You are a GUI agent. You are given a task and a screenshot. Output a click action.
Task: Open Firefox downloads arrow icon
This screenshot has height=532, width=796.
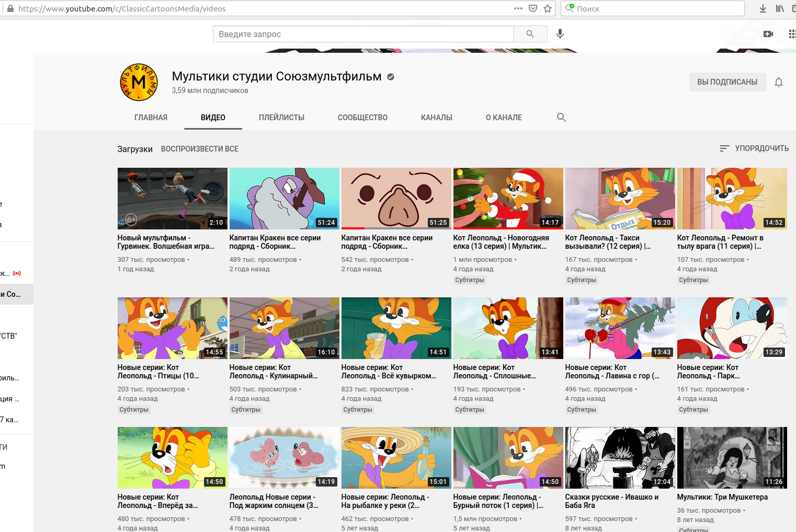(763, 8)
